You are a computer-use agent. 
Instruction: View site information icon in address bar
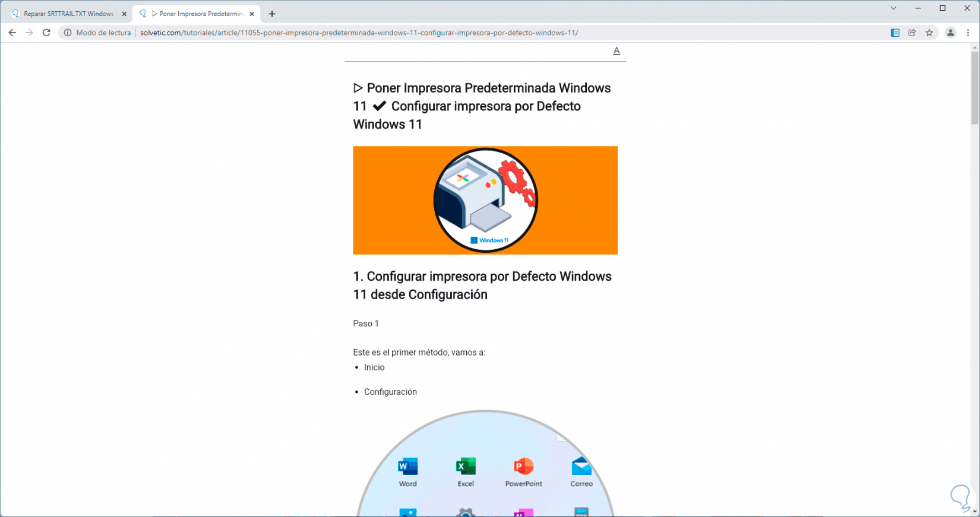pos(68,33)
